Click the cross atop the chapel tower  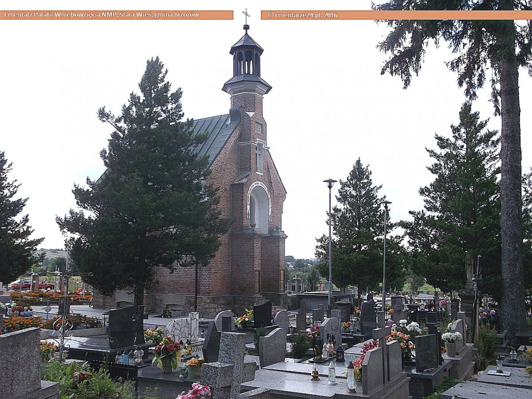click(x=246, y=16)
